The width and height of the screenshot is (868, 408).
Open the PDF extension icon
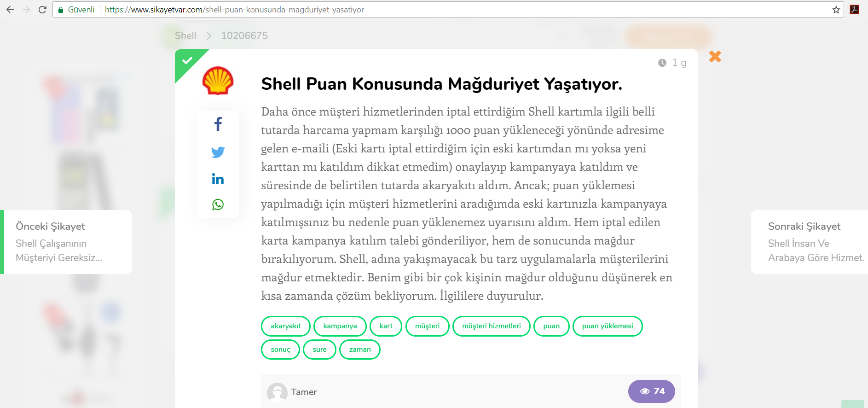854,10
